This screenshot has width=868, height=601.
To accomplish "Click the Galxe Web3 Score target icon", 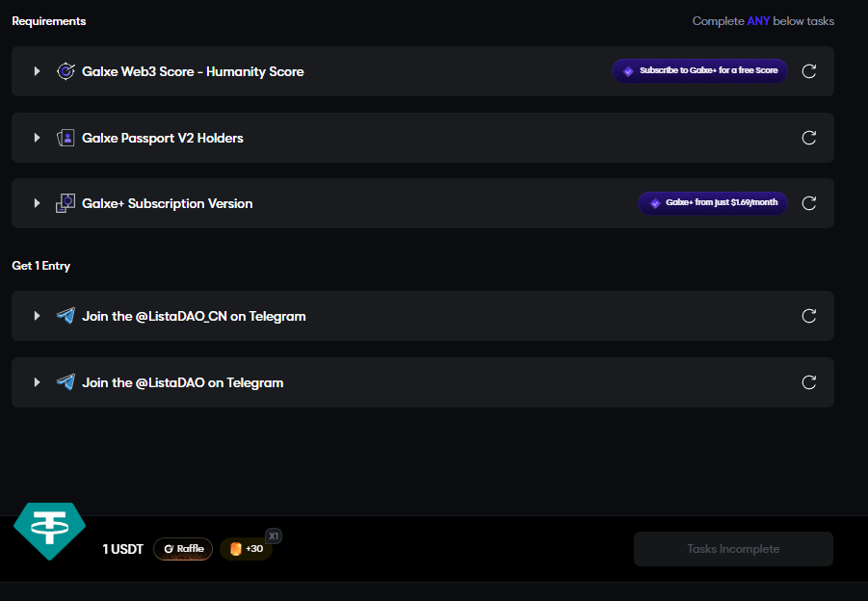I will pyautogui.click(x=66, y=71).
